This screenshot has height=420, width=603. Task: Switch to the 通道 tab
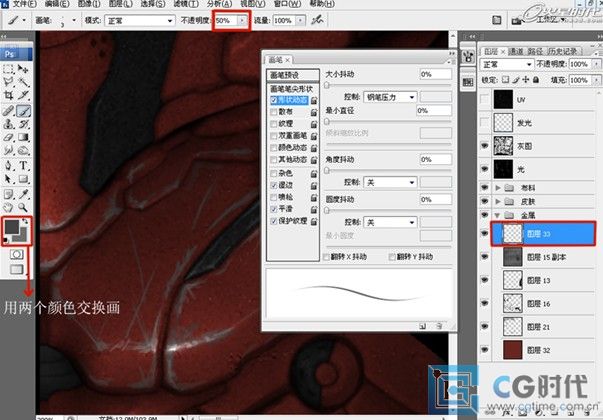click(x=516, y=51)
